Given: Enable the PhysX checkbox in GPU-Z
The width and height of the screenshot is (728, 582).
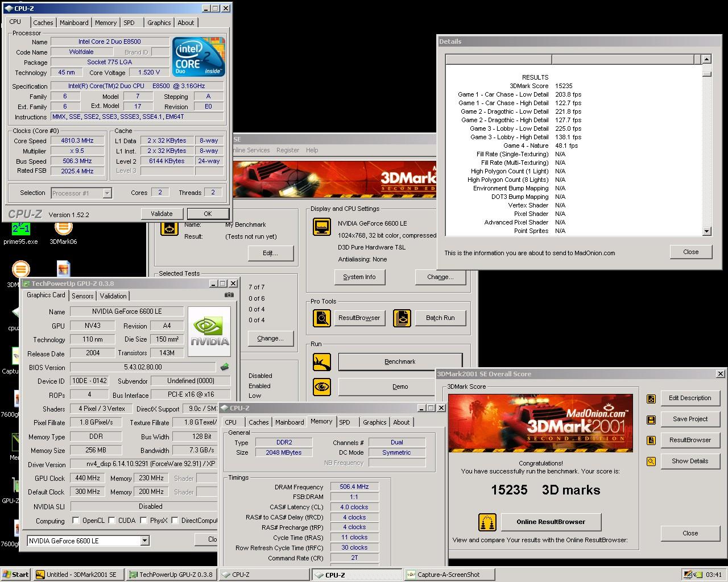Looking at the screenshot, I should pos(143,520).
